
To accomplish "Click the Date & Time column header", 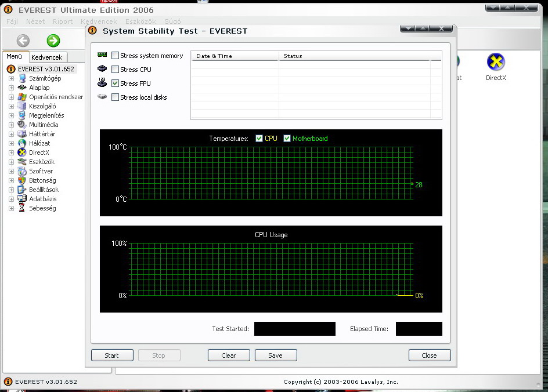I will pyautogui.click(x=235, y=56).
